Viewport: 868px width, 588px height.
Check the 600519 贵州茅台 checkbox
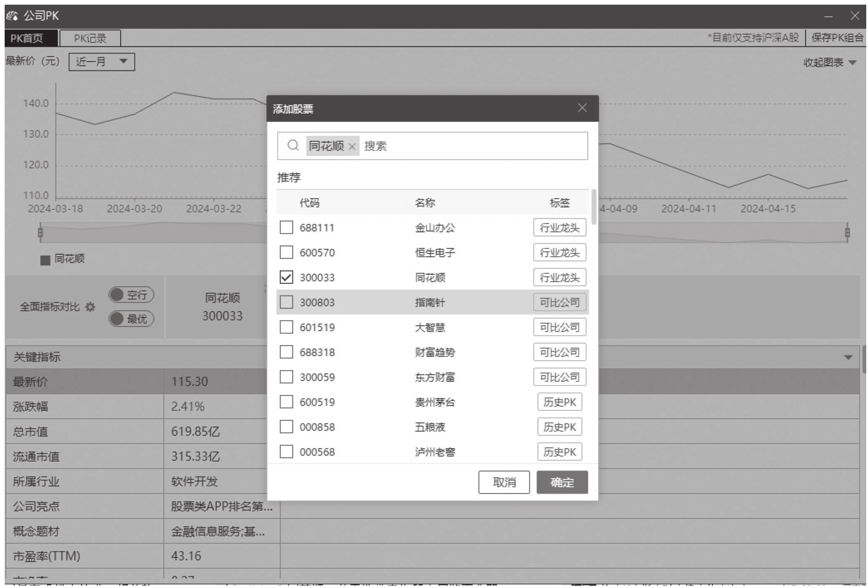[286, 402]
